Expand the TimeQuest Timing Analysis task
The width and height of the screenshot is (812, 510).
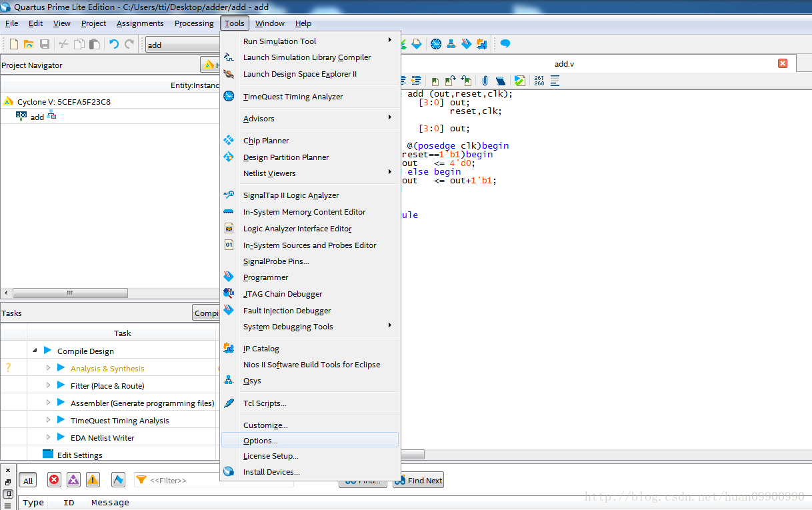[x=48, y=420]
